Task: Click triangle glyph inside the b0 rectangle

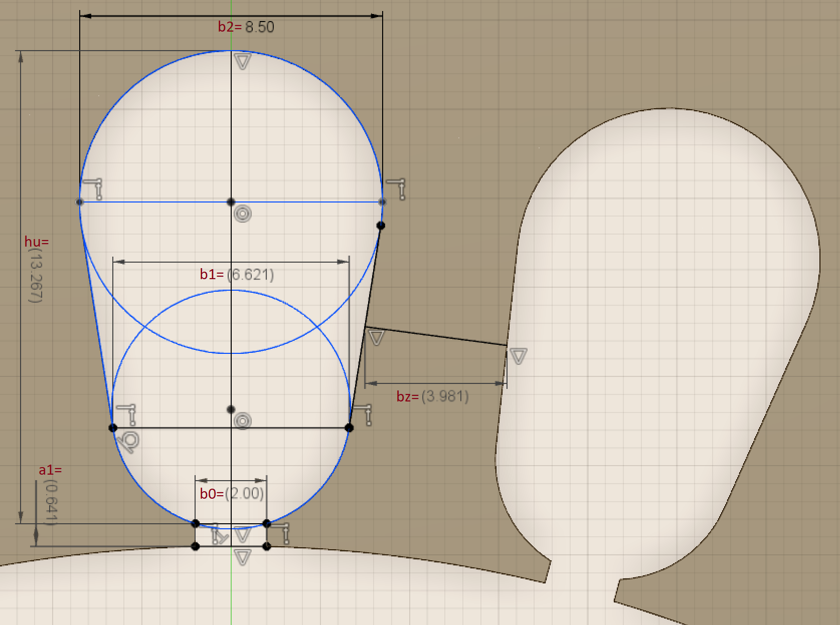Action: coord(243,535)
